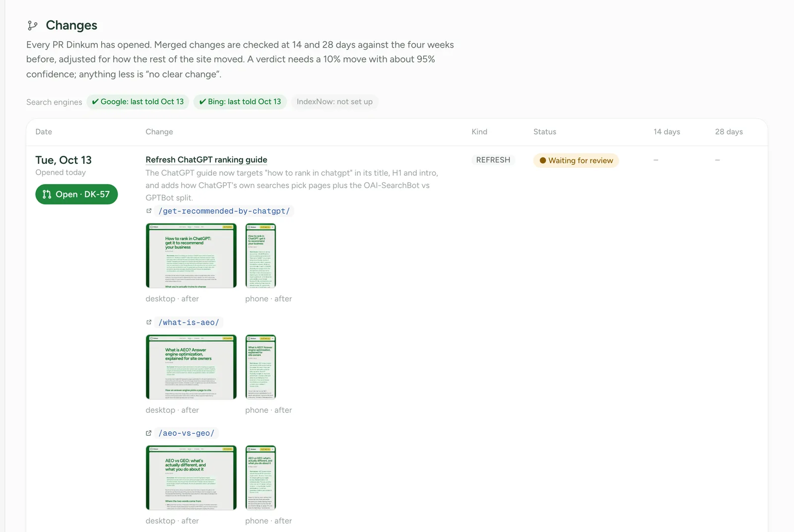Click the Waiting for review status badge

point(576,160)
